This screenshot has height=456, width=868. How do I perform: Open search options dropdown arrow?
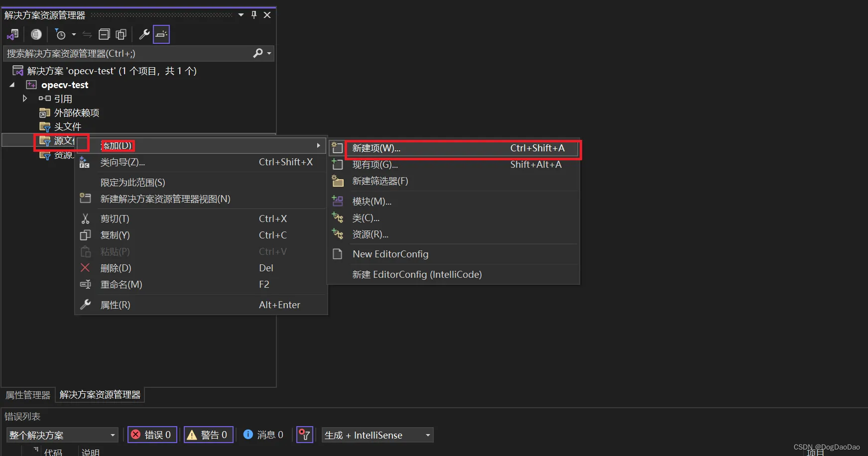tap(269, 53)
